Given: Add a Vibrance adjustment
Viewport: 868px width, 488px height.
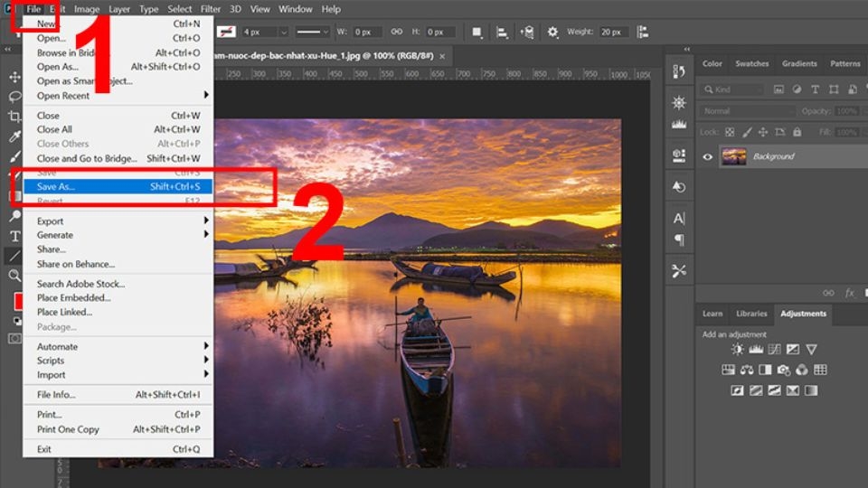Looking at the screenshot, I should [x=812, y=349].
